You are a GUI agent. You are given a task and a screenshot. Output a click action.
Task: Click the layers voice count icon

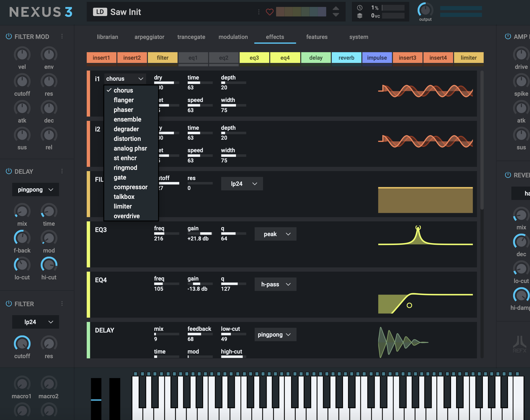[x=360, y=16]
